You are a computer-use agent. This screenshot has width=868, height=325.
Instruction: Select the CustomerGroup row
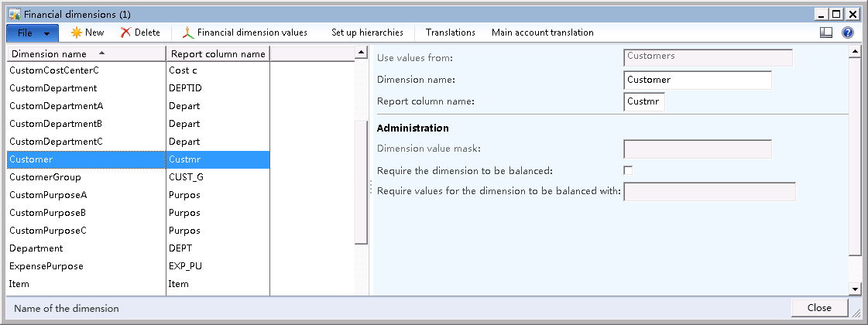139,177
